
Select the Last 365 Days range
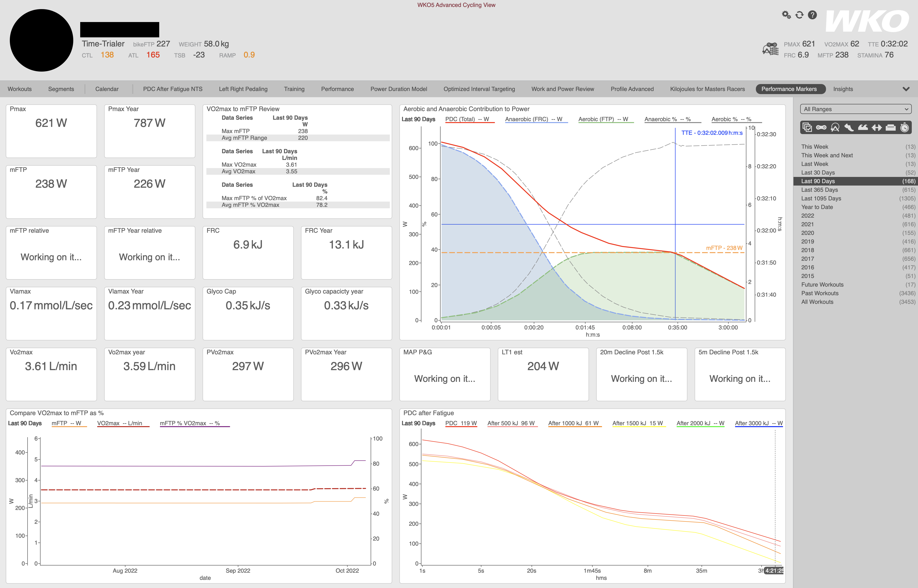pos(855,190)
